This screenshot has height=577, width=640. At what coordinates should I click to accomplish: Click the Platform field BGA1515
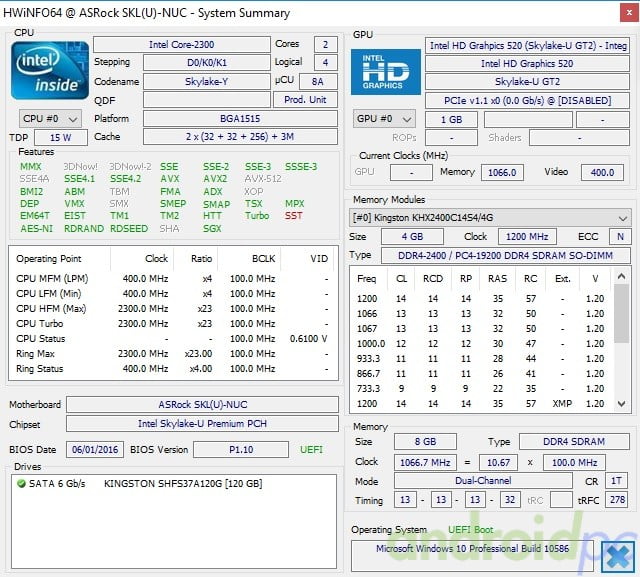[x=240, y=119]
